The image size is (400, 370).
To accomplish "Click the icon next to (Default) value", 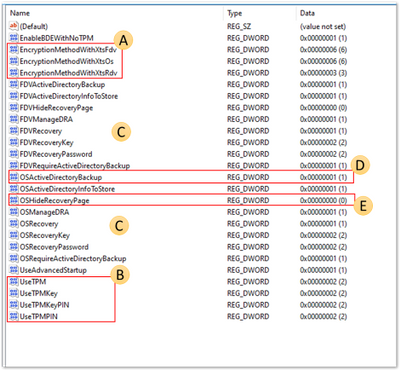I will tap(14, 26).
